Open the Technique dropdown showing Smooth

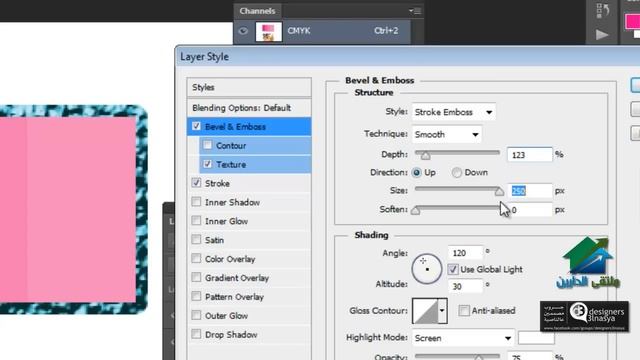point(447,134)
